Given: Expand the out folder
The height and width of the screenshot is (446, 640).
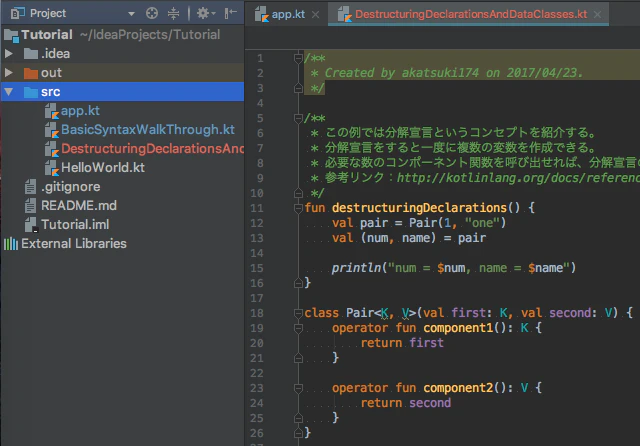Looking at the screenshot, I should pyautogui.click(x=9, y=73).
